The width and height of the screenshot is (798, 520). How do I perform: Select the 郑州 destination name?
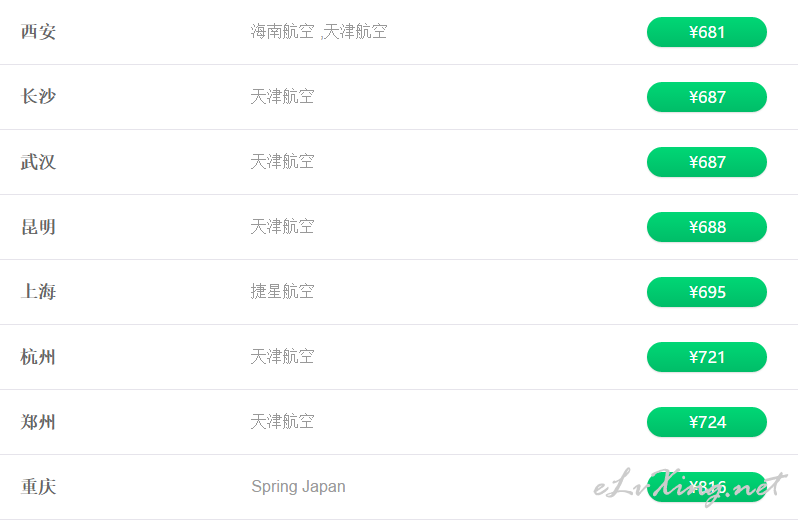(x=38, y=422)
